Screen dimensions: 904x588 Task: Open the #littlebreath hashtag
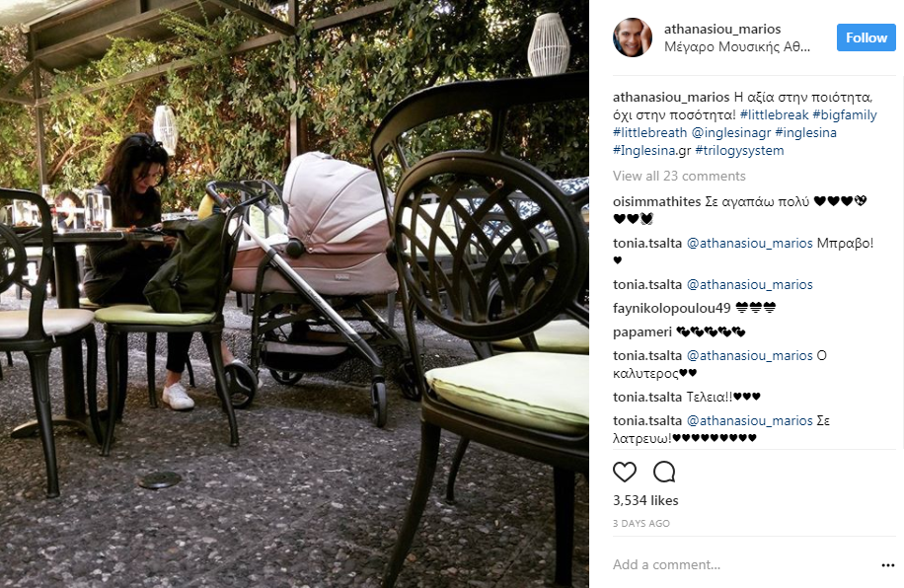[649, 132]
